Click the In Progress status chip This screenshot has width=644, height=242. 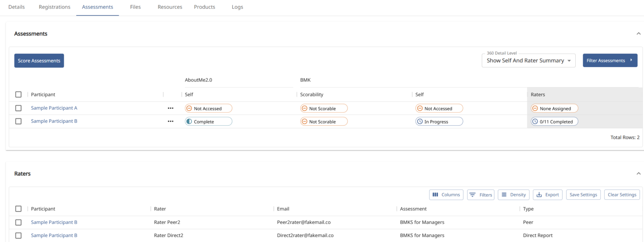(439, 122)
